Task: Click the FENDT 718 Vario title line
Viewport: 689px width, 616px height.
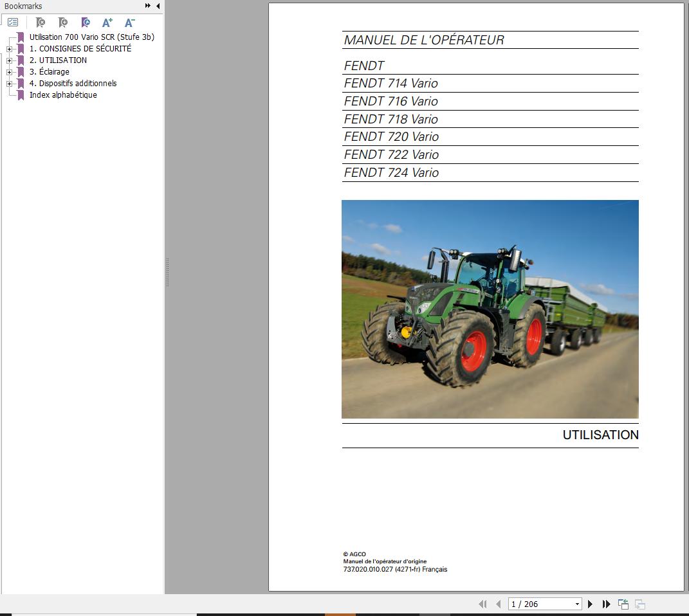Action: pos(390,120)
